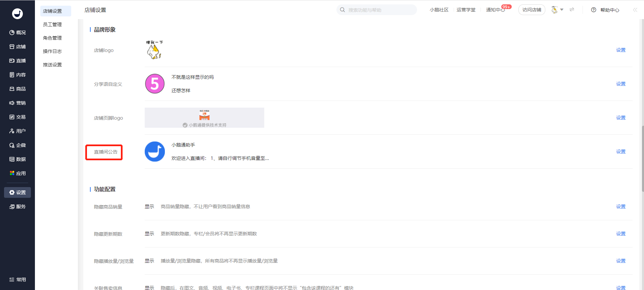Open the 店铺 sidebar item
Image resolution: width=644 pixels, height=290 pixels.
click(17, 47)
